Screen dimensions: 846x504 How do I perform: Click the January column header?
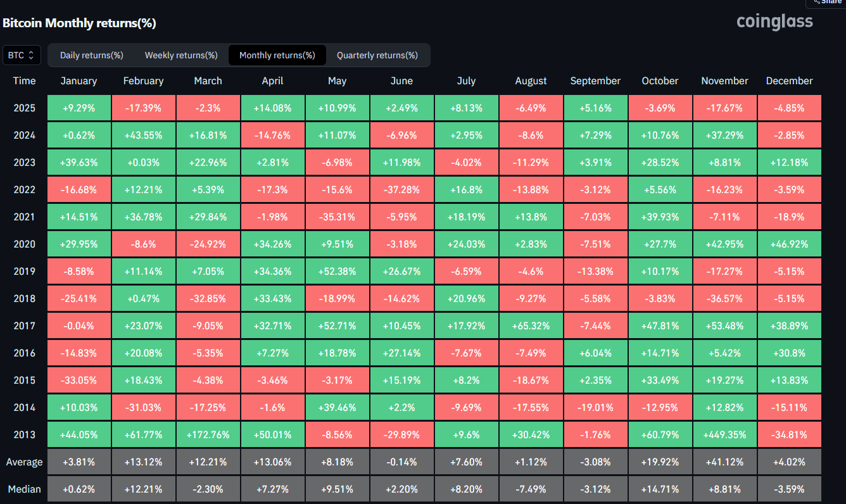pos(79,81)
